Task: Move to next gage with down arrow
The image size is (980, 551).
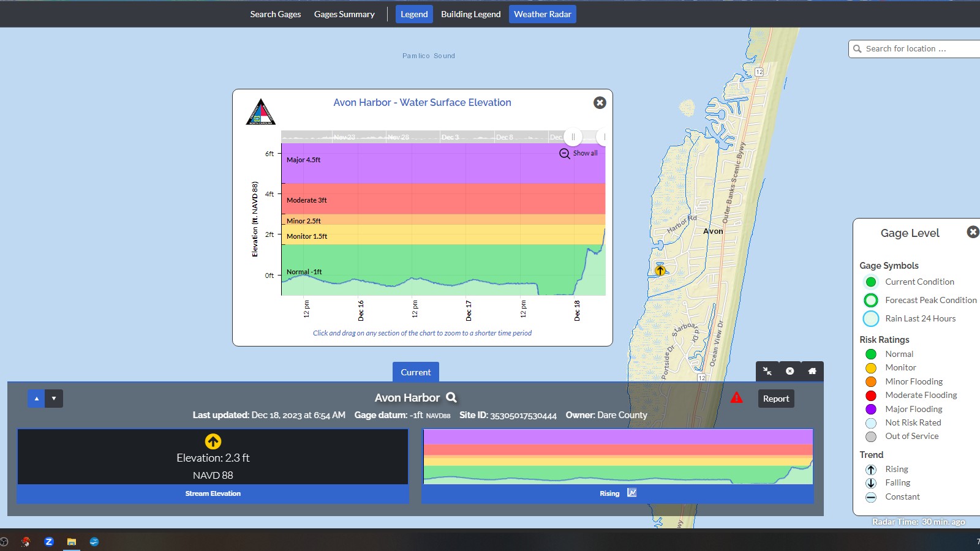Action: coord(54,399)
